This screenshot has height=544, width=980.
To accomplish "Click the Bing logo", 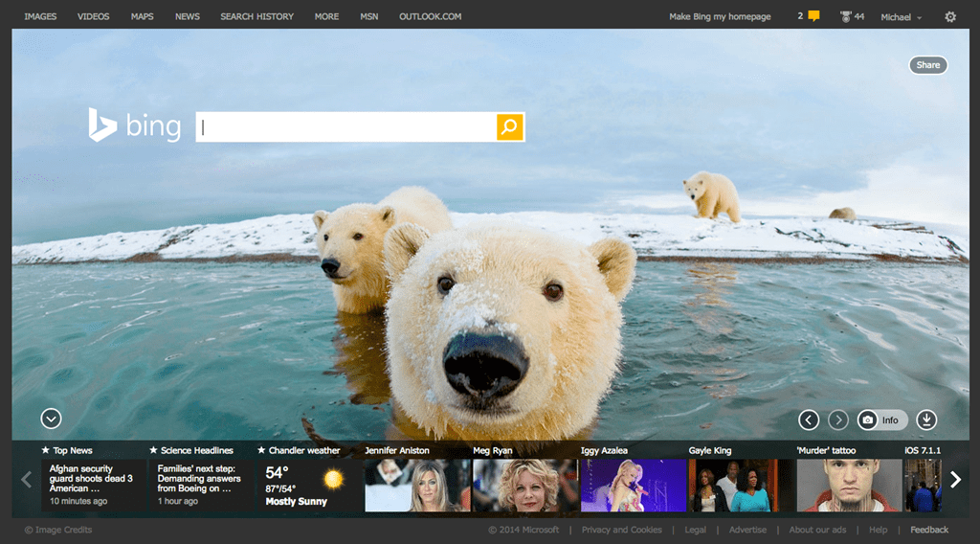I will click(x=135, y=125).
